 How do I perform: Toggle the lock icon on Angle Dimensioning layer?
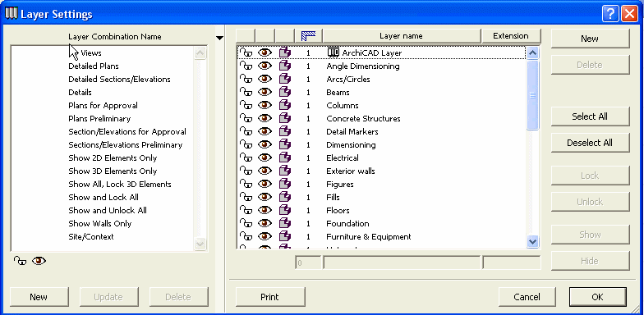(246, 66)
